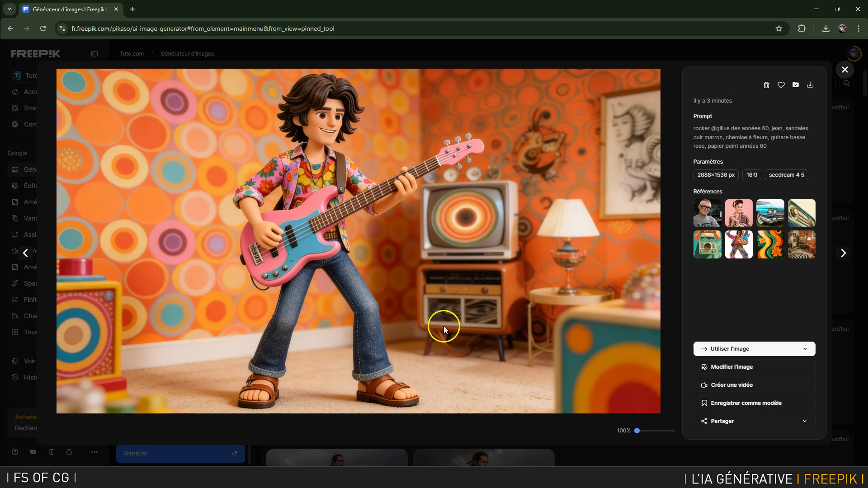Open Tuto.com breadcrumb item
Screen dimensions: 868x488
pyautogui.click(x=132, y=54)
